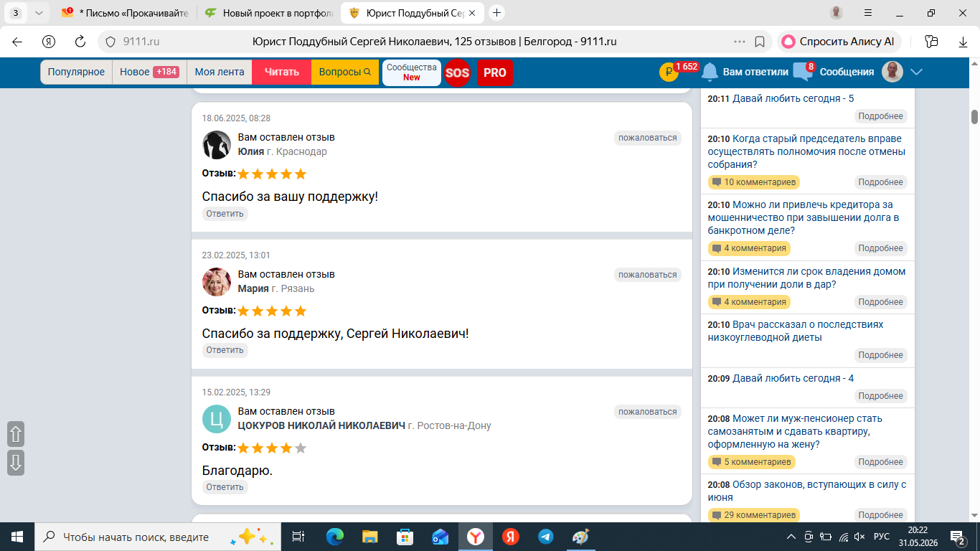Click the red PRO button
Viewport: 980px width, 551px height.
495,72
